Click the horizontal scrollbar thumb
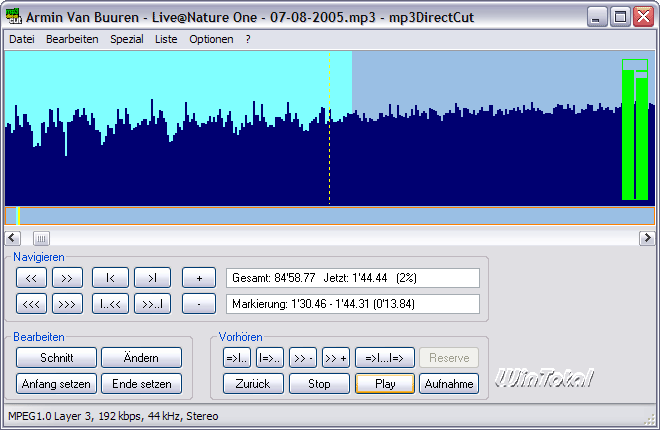This screenshot has height=430, width=660. coord(41,238)
